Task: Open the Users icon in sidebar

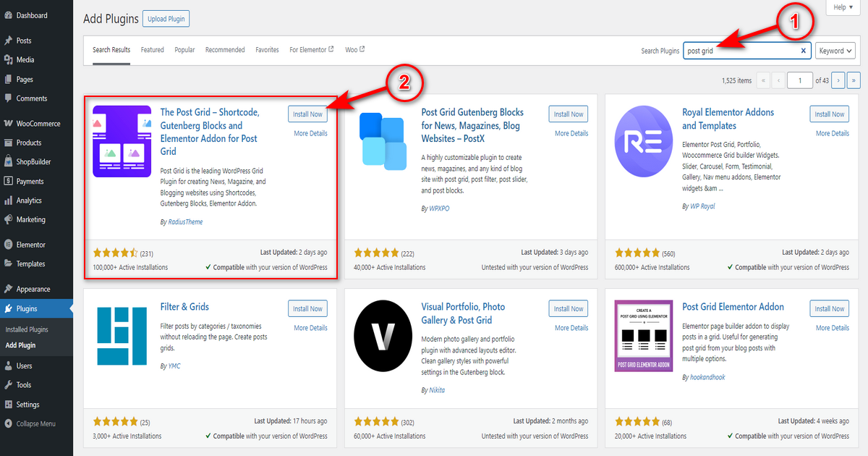Action: pyautogui.click(x=8, y=366)
